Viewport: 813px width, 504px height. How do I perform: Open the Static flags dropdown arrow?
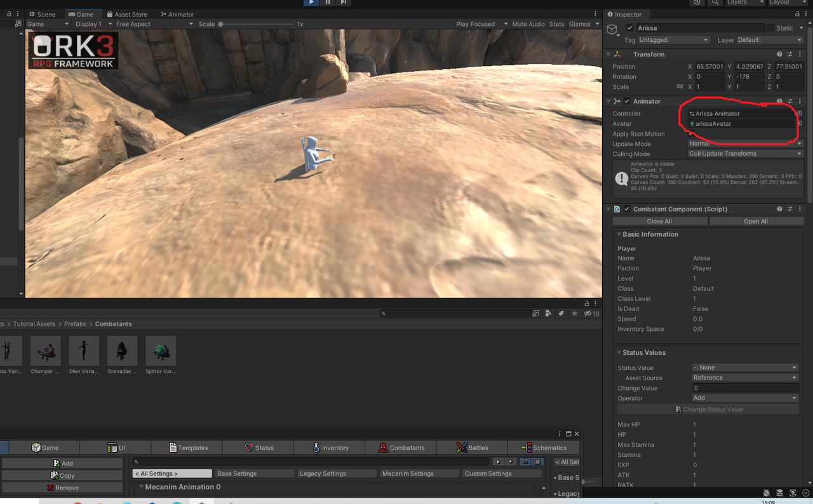[801, 28]
